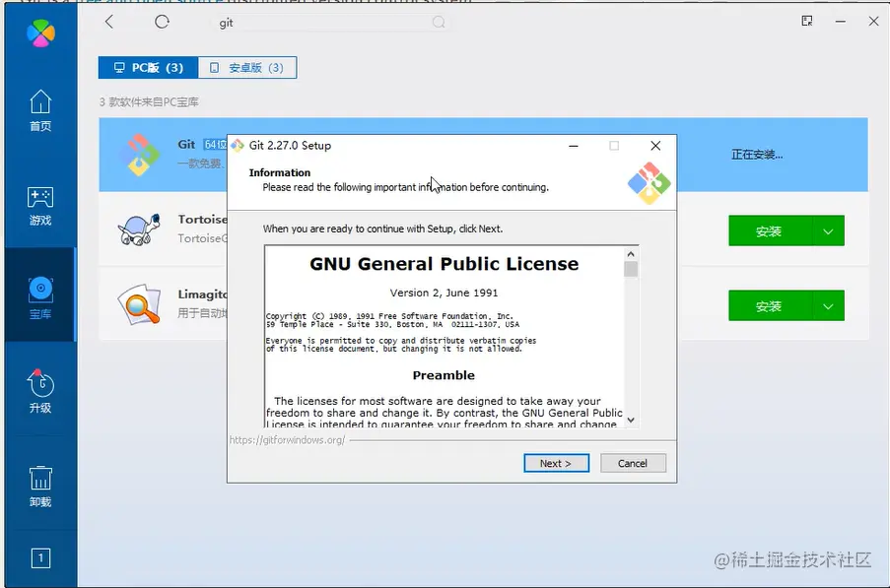Image resolution: width=890 pixels, height=588 pixels.
Task: Click the Tortoise turtle app icon
Action: tap(139, 229)
